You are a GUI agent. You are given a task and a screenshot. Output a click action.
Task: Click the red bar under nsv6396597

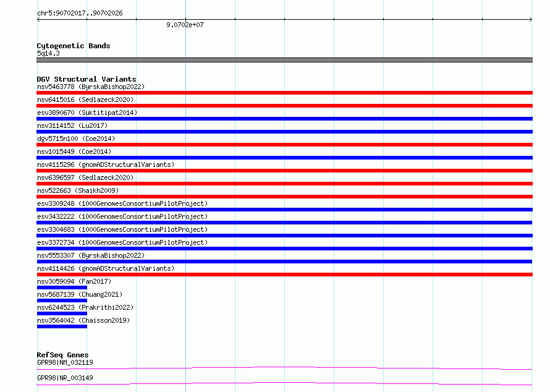[x=284, y=184]
